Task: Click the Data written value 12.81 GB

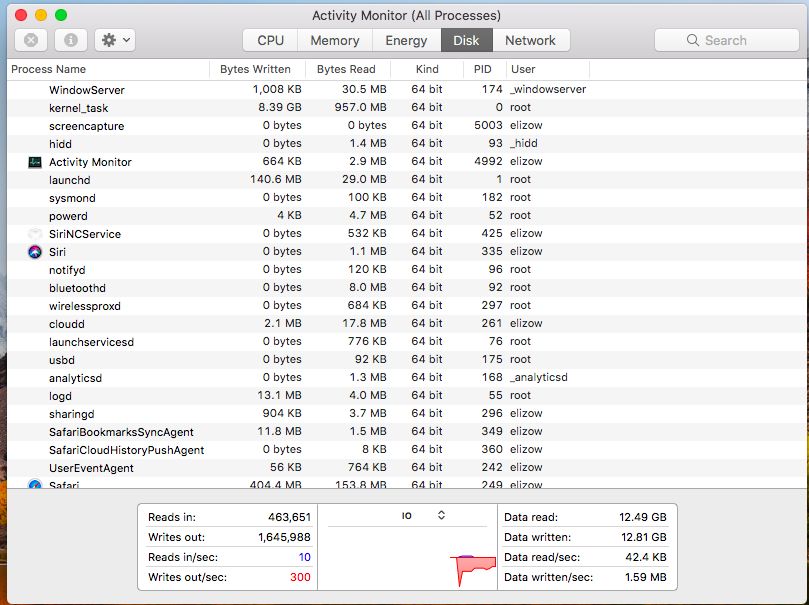Action: click(x=644, y=537)
